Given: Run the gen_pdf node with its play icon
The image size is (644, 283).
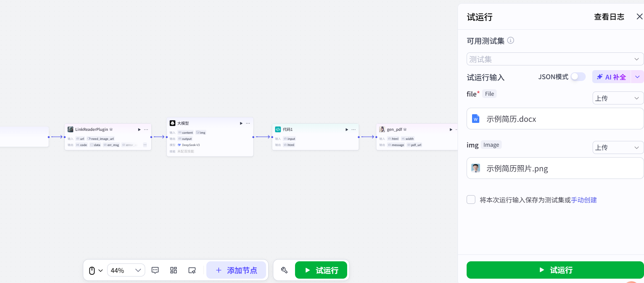Looking at the screenshot, I should tap(451, 129).
